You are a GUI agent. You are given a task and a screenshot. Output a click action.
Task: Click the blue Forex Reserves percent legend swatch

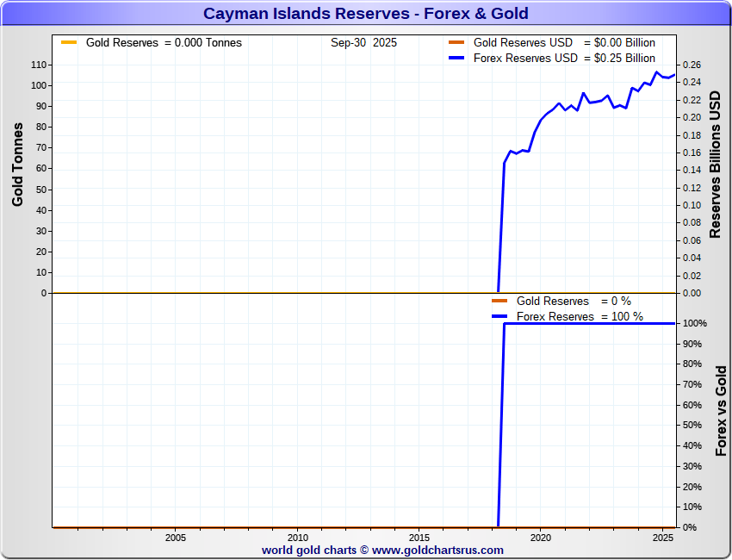(x=499, y=316)
